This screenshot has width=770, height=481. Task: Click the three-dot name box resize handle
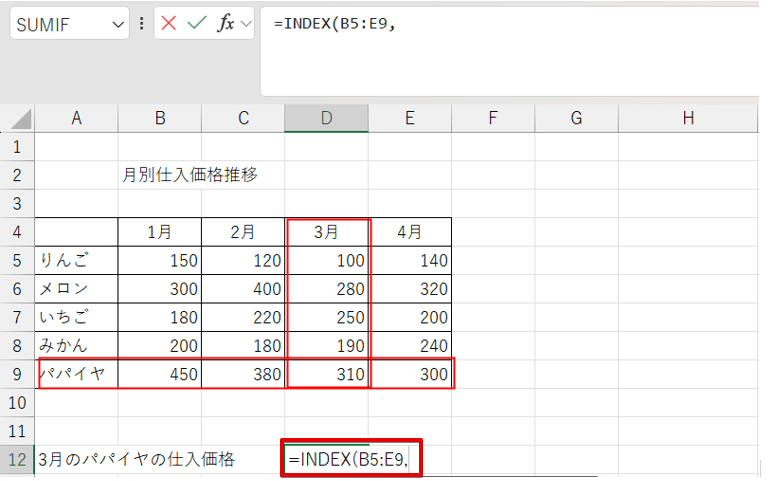(141, 23)
